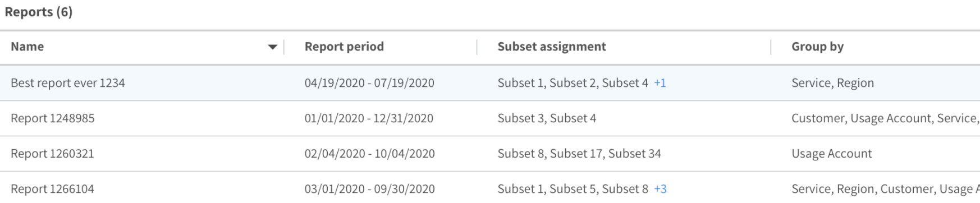Open Report 1248985
980x203 pixels.
pyautogui.click(x=53, y=118)
